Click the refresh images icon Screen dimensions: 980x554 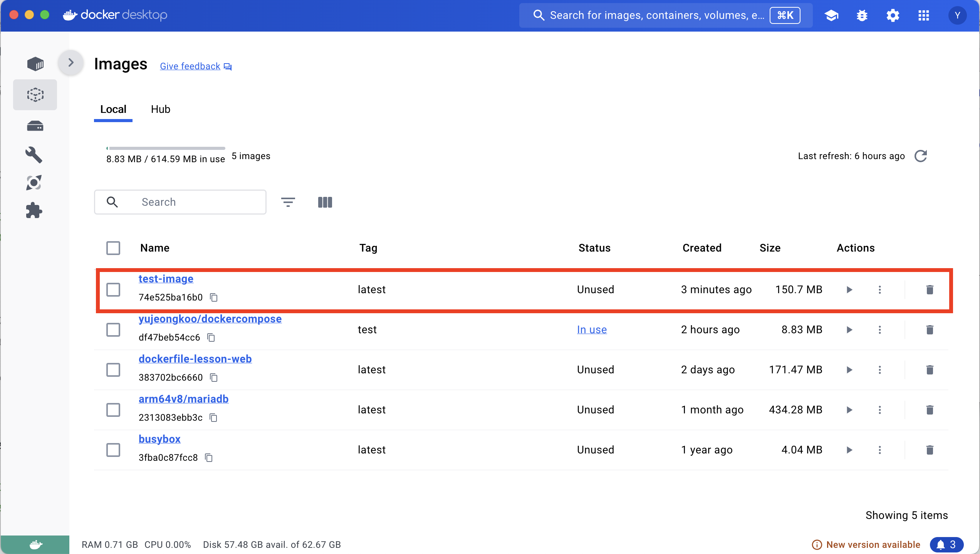[x=921, y=156]
